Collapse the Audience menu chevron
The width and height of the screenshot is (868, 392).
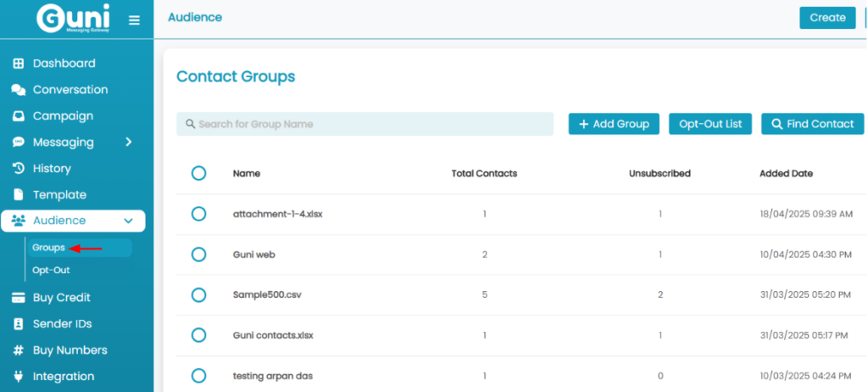point(129,221)
